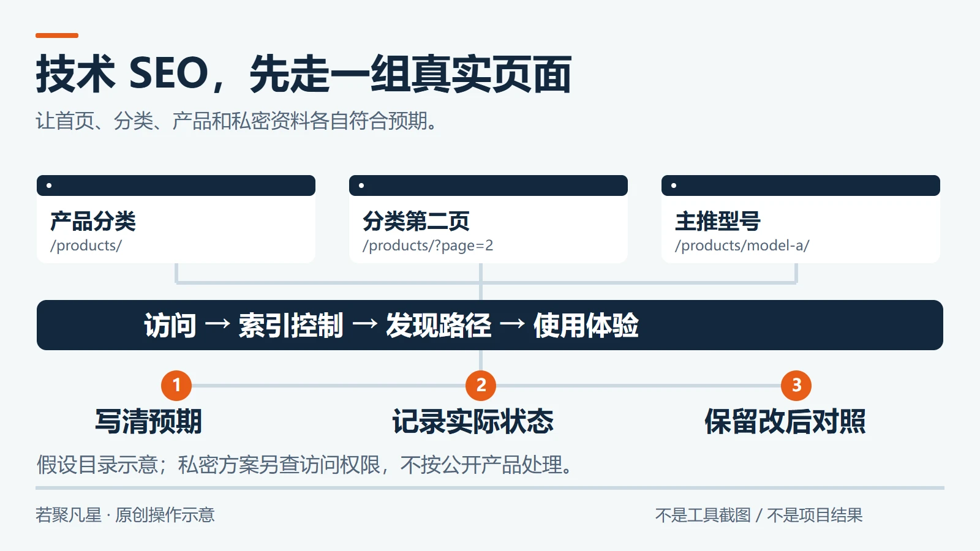This screenshot has width=980, height=551.
Task: Click the footer text 若聚凡星 · 原创操作示意
Action: (x=125, y=515)
